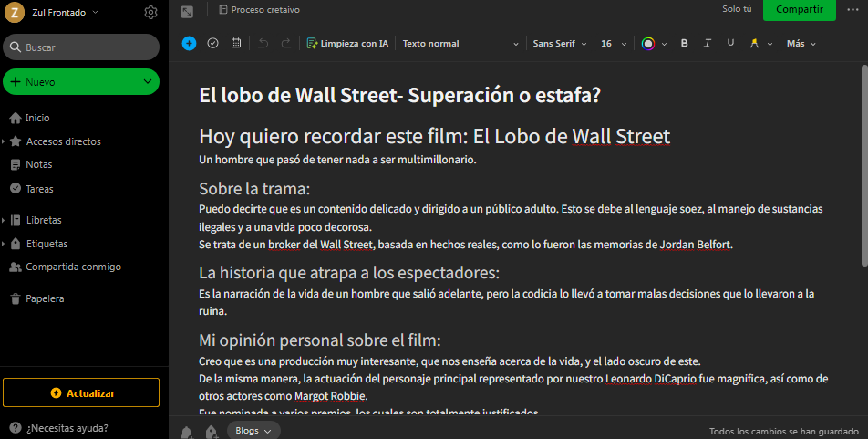Add a tag with the tag-plus icon
868x439 pixels.
tap(212, 432)
